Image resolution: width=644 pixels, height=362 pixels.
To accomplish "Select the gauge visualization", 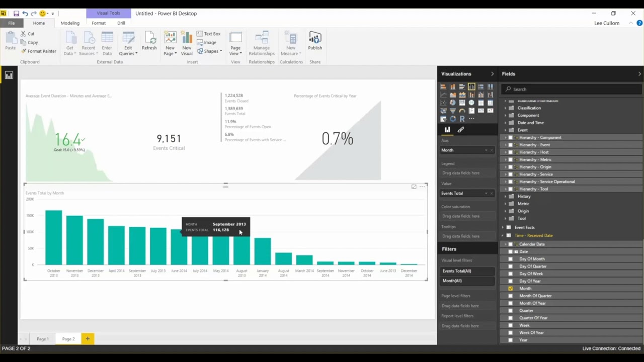I will point(462,111).
